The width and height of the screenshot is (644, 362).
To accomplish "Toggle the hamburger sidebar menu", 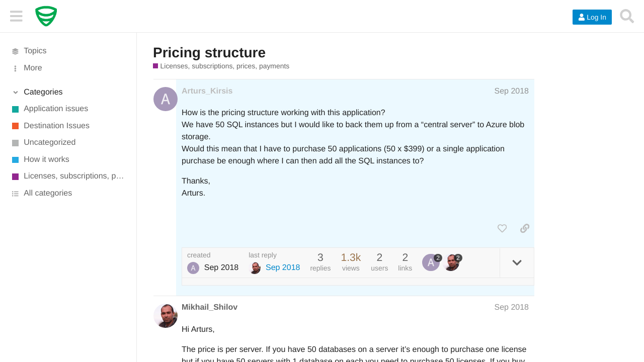I will (16, 16).
